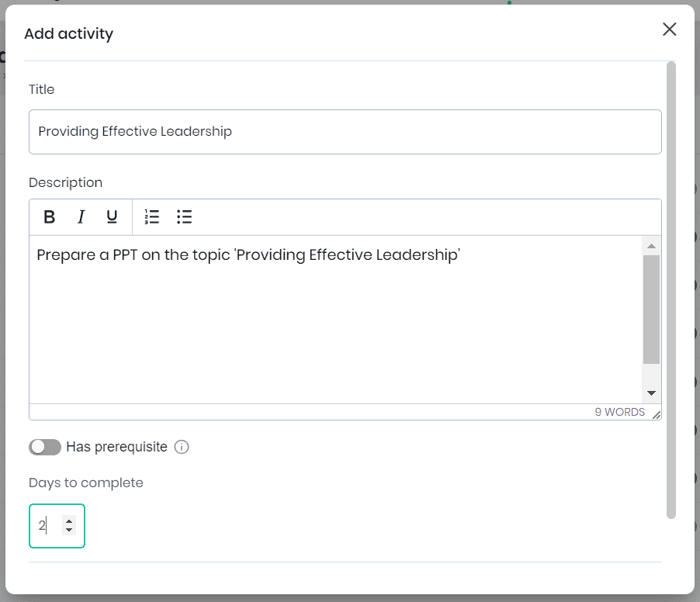Insert a bulleted list in description
Screen dimensions: 700x602
click(x=184, y=217)
